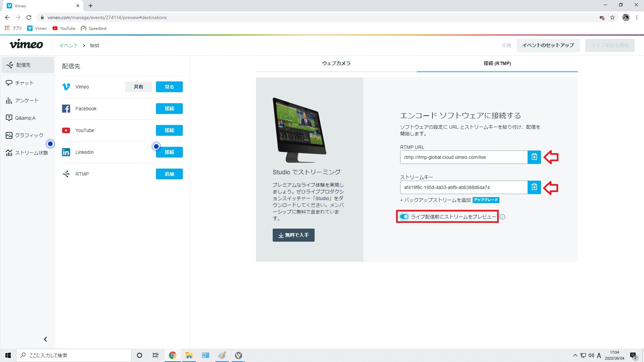Viewport: 644px width, 362px height.
Task: Copy the RTMP URL with the copy icon
Action: pos(534,157)
